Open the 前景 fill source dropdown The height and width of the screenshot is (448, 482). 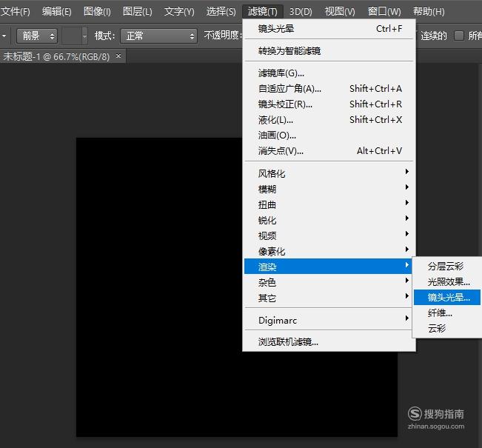[37, 36]
